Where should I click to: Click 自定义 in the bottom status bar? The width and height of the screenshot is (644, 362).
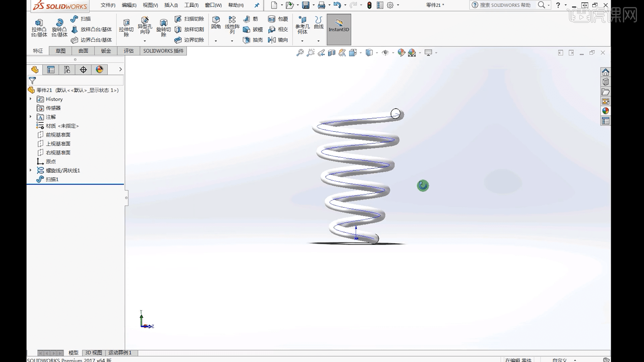(559, 360)
